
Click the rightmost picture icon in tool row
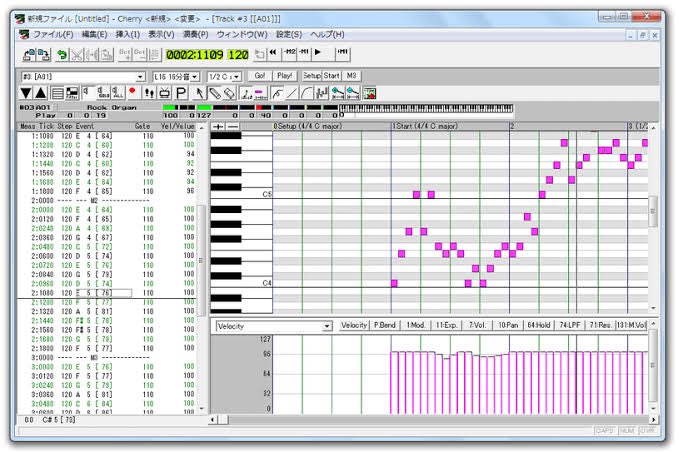coord(369,93)
